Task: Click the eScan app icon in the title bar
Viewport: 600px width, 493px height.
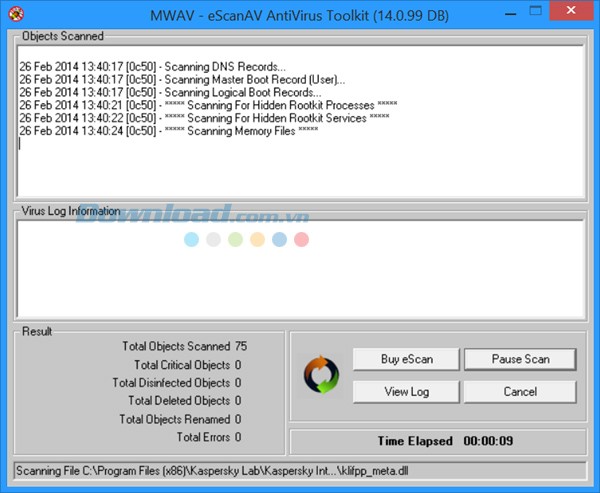Action: tap(16, 14)
